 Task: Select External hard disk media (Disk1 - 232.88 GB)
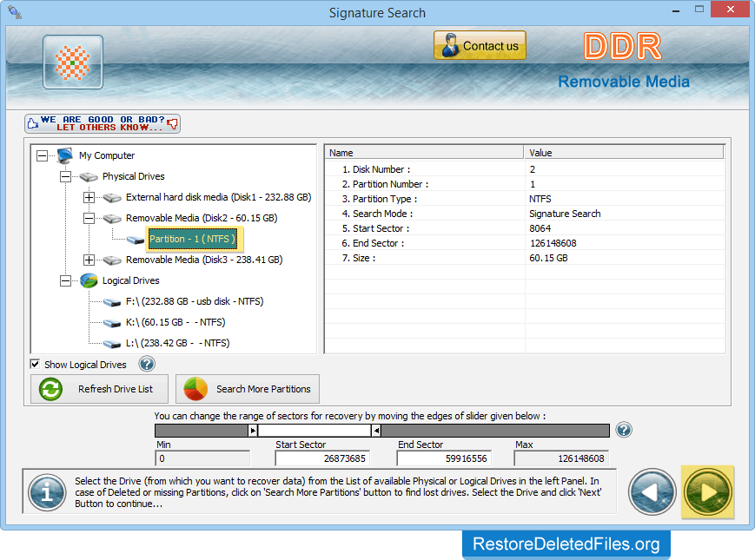[219, 197]
